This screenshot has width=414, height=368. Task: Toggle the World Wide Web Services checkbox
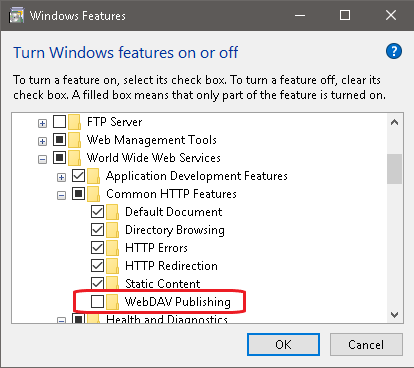point(60,158)
